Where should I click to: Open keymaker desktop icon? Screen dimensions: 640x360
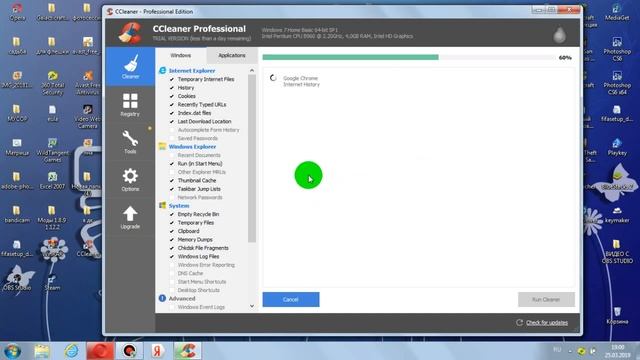coord(617,215)
